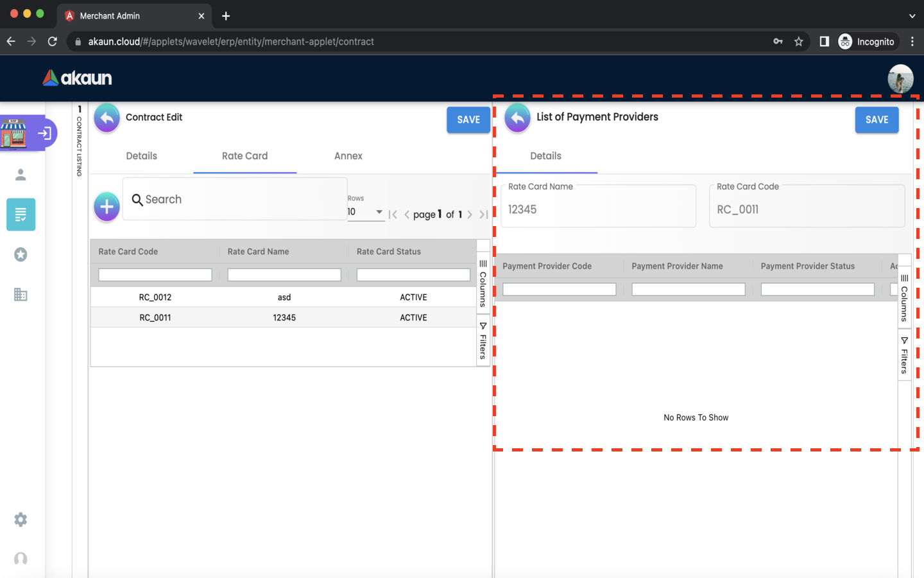Open the building icon in sidebar

click(x=21, y=295)
